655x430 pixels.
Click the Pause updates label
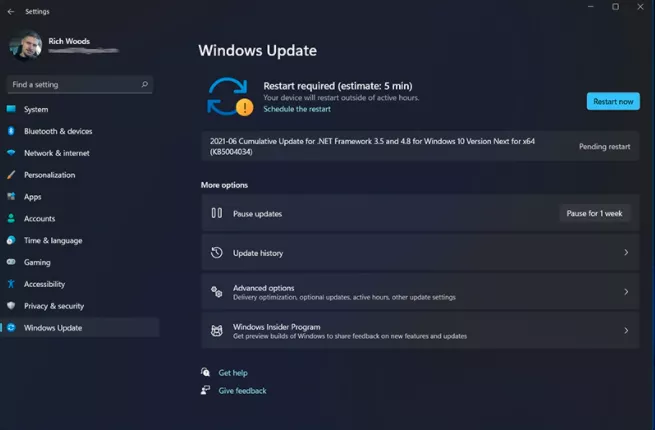(257, 214)
